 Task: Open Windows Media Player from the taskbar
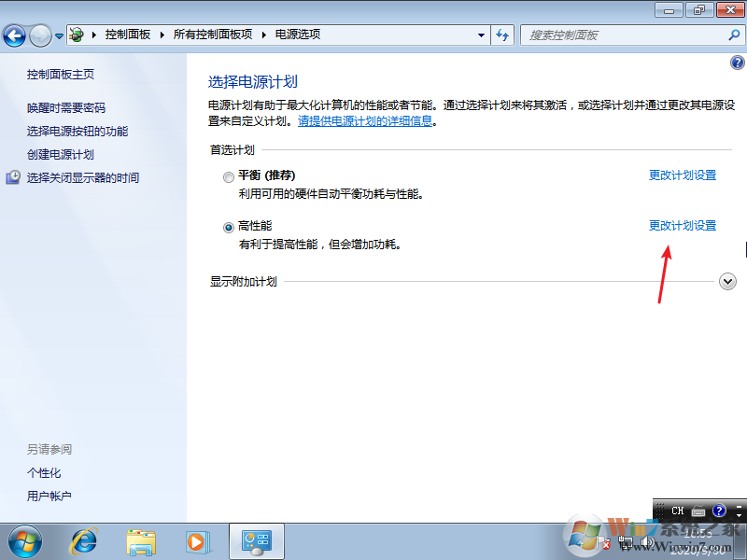pos(198,541)
